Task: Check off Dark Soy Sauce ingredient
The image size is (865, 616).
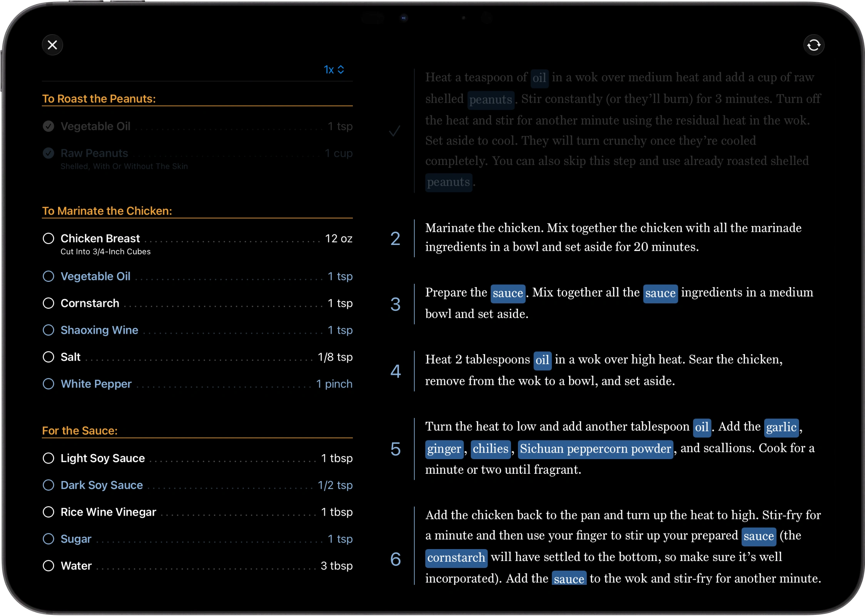Action: (x=48, y=485)
